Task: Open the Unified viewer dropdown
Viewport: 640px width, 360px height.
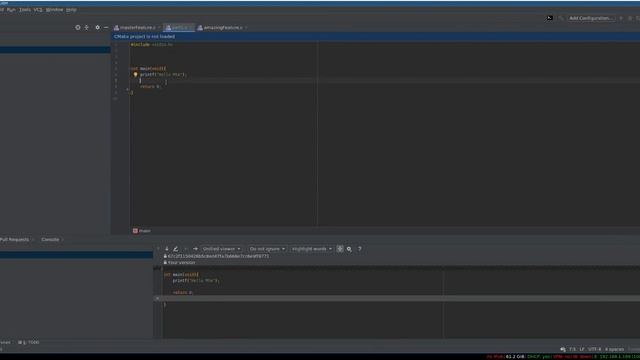Action: pos(221,249)
